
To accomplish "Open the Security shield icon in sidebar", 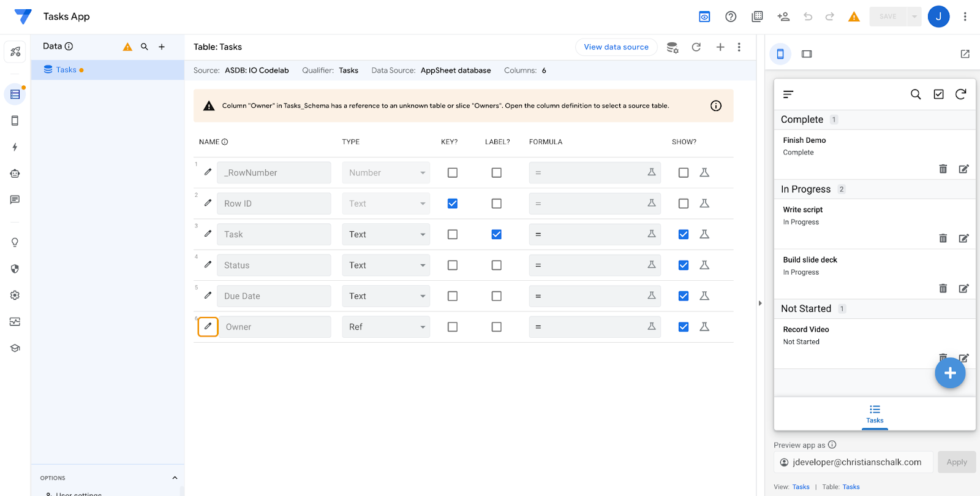I will point(15,269).
